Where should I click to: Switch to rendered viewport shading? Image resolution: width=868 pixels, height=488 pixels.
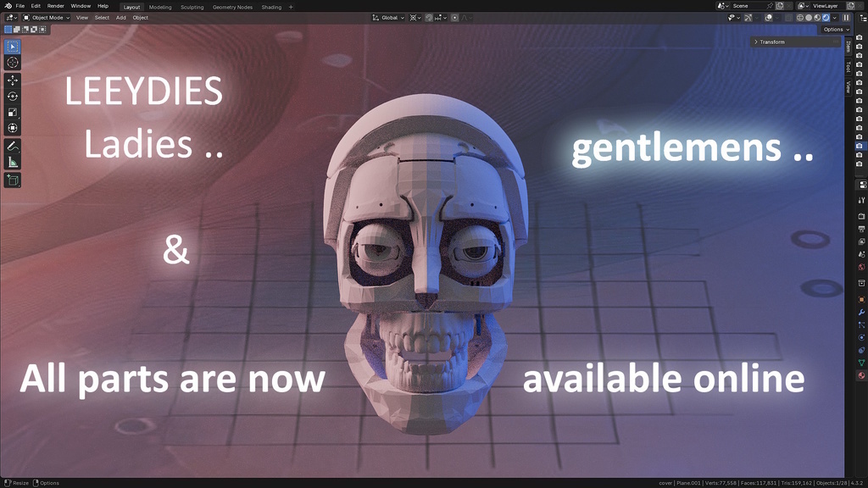pos(826,18)
